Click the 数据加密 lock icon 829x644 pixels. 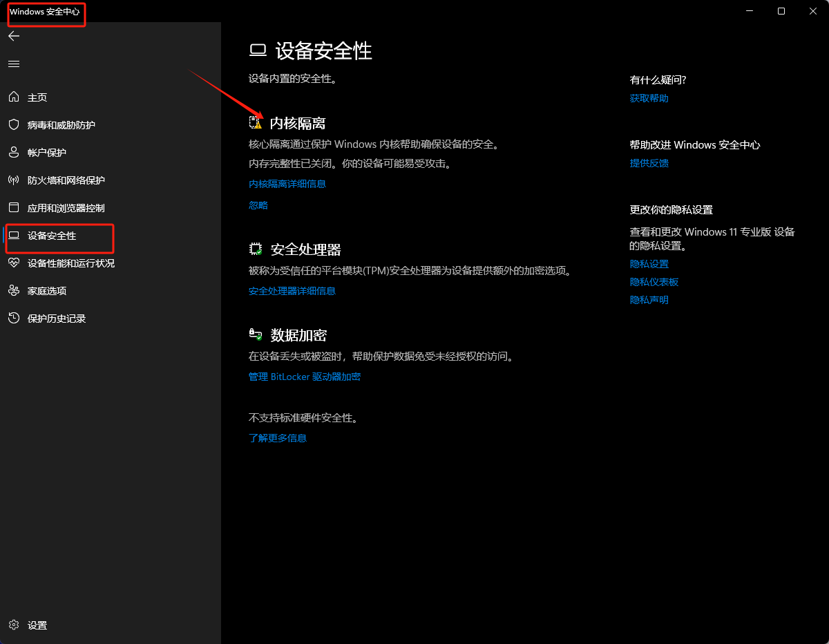256,335
